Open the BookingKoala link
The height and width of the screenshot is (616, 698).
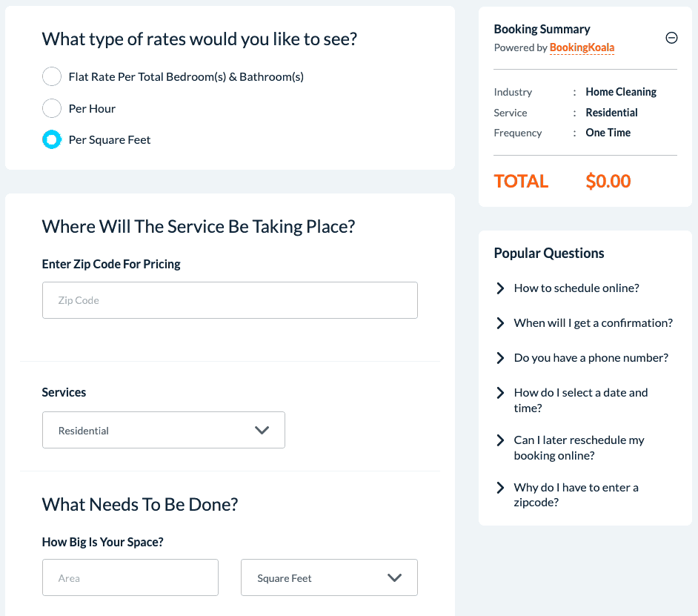tap(582, 47)
